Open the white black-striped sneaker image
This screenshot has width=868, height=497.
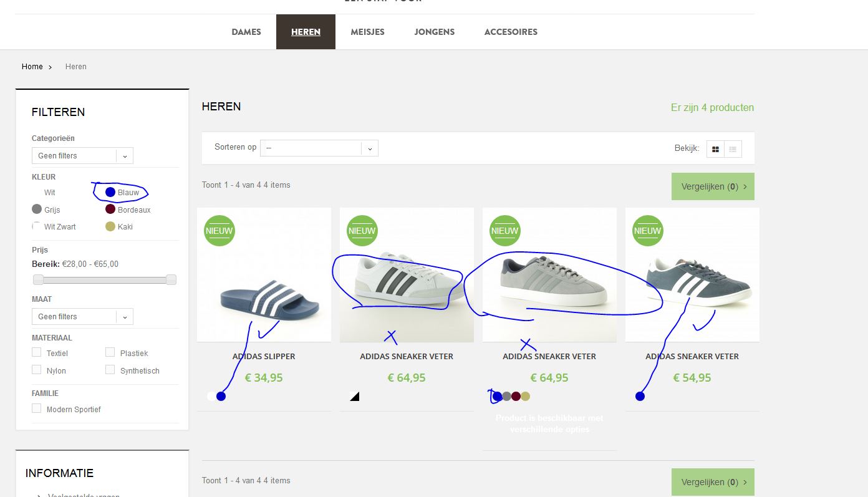tap(407, 275)
